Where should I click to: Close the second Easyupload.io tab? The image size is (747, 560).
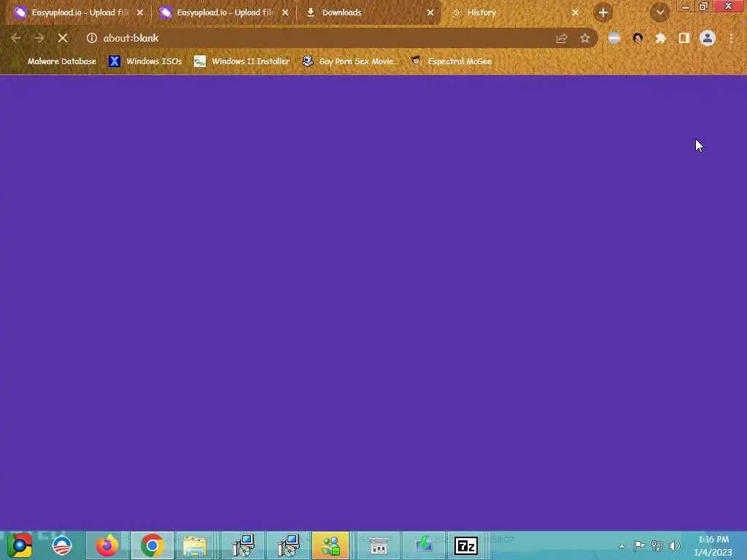point(285,12)
